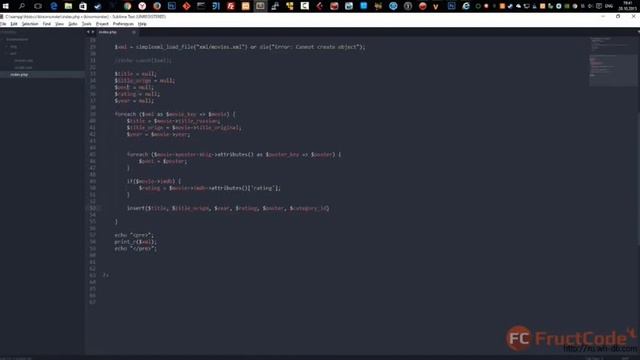The height and width of the screenshot is (360, 640).
Task: Click the print_r($xml) line
Action: (x=136, y=242)
